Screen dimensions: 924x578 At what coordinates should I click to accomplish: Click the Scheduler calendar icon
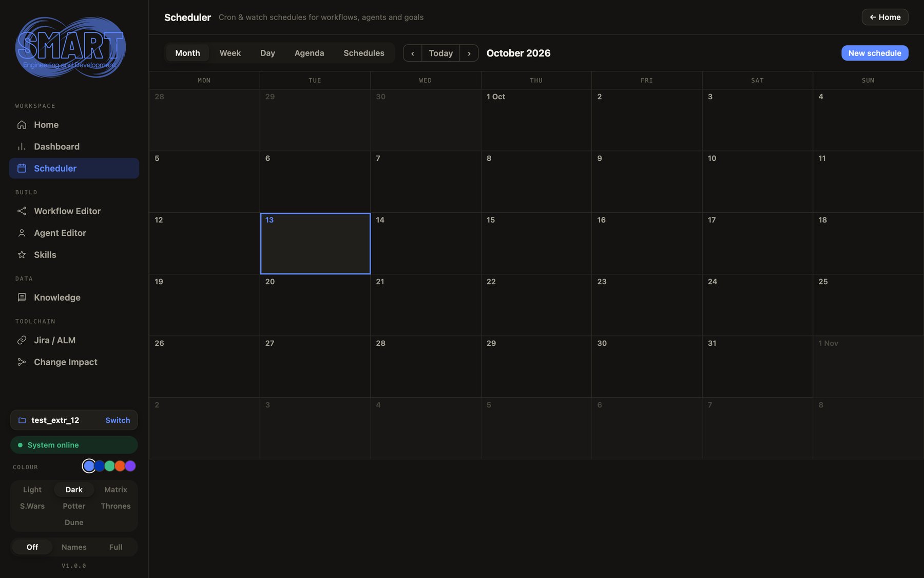click(x=22, y=169)
